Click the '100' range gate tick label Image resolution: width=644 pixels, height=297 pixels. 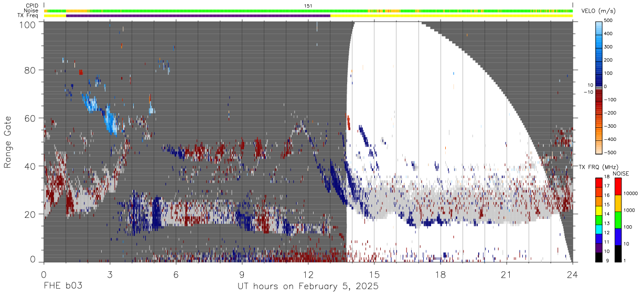(26, 24)
